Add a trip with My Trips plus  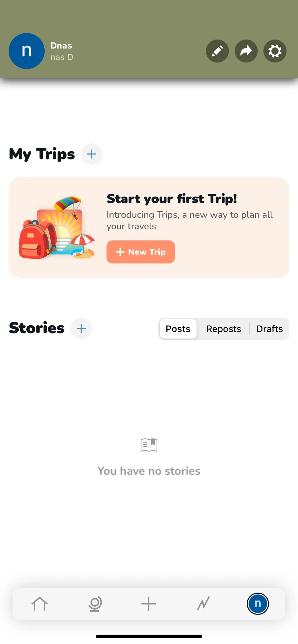(x=92, y=154)
